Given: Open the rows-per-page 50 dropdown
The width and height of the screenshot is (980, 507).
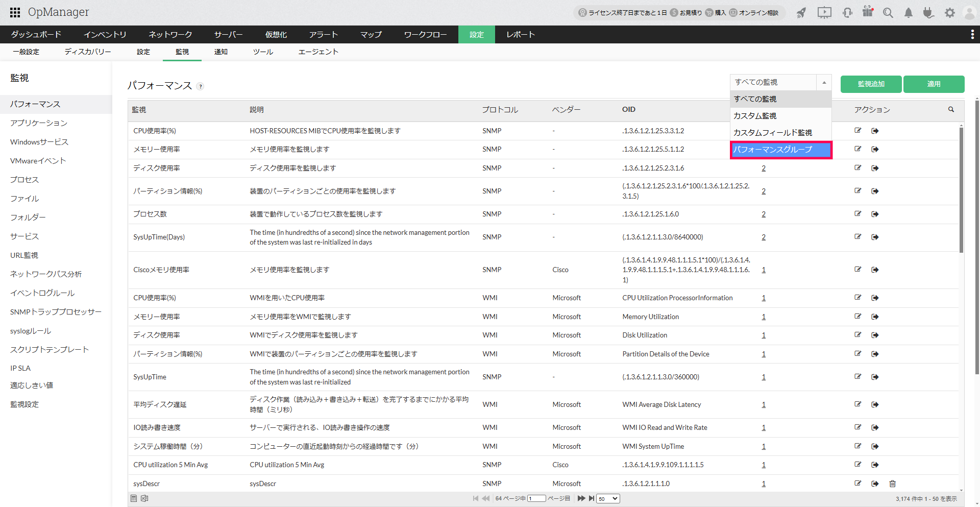Looking at the screenshot, I should tap(608, 499).
